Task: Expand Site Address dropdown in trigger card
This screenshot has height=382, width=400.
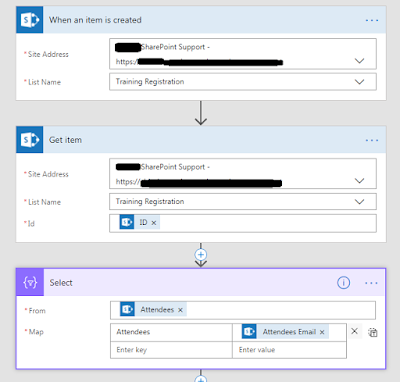Action: 359,61
